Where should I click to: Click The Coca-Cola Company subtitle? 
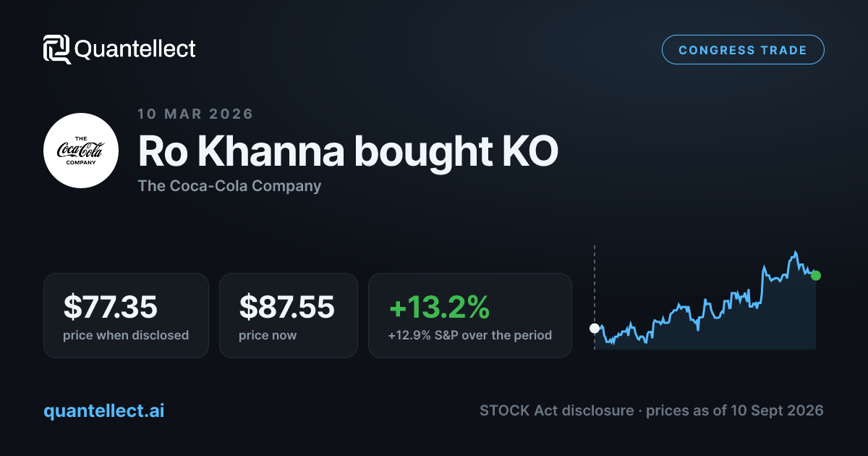[229, 186]
